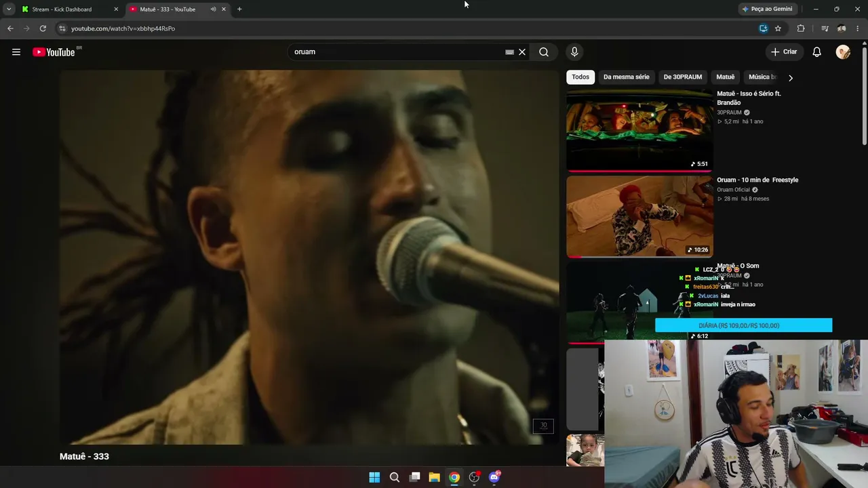Go back to the previous page
Viewport: 868px width, 488px height.
(10, 28)
